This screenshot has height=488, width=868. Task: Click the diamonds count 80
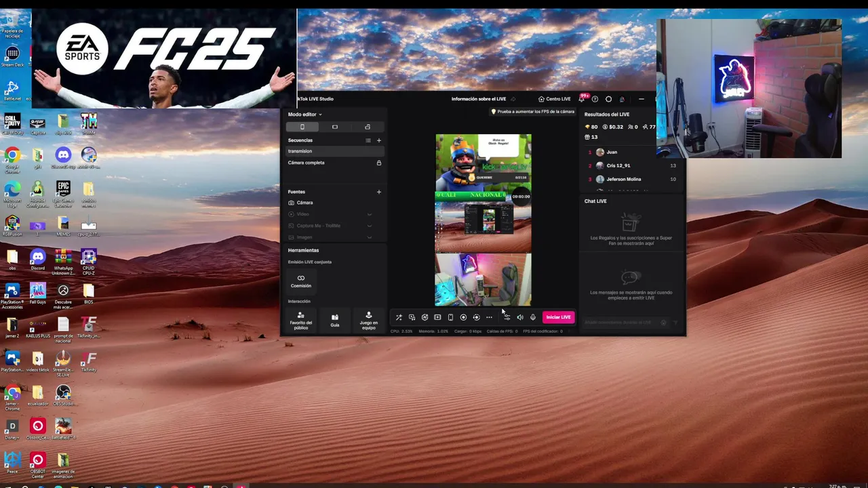point(591,127)
